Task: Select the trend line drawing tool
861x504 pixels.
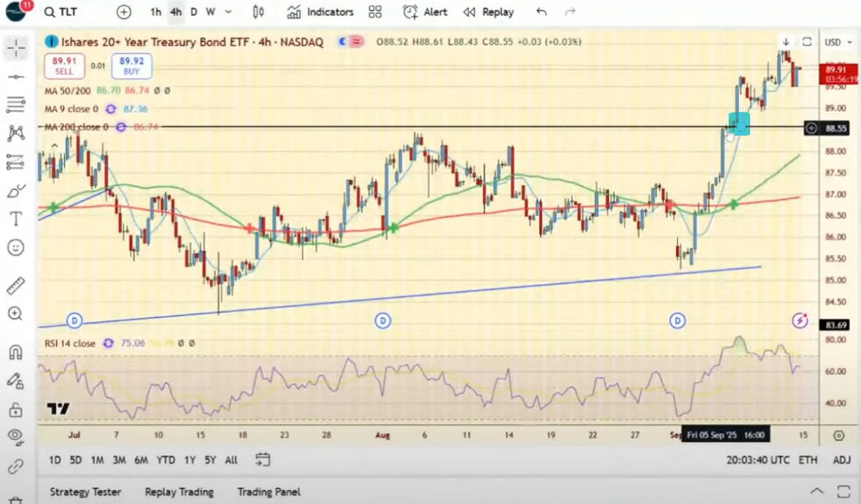Action: pyautogui.click(x=16, y=77)
